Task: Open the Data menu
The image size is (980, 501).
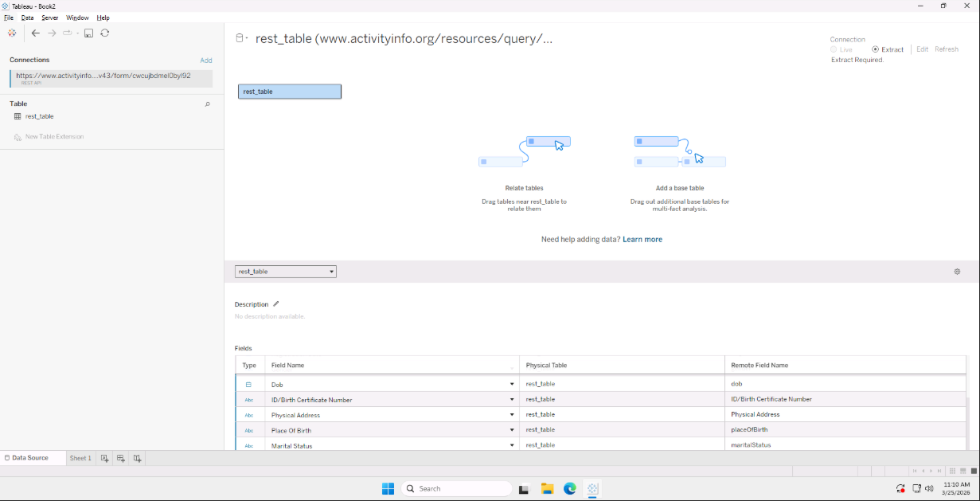Action: click(27, 18)
